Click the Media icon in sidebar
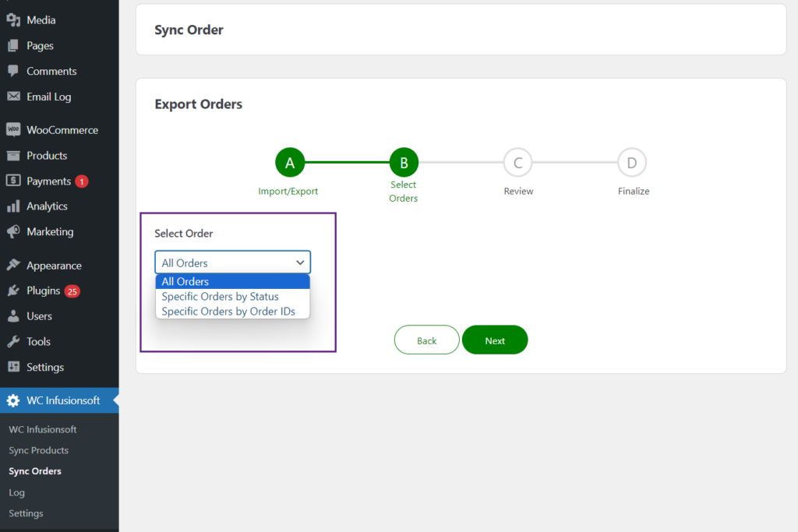The image size is (798, 532). pos(13,19)
